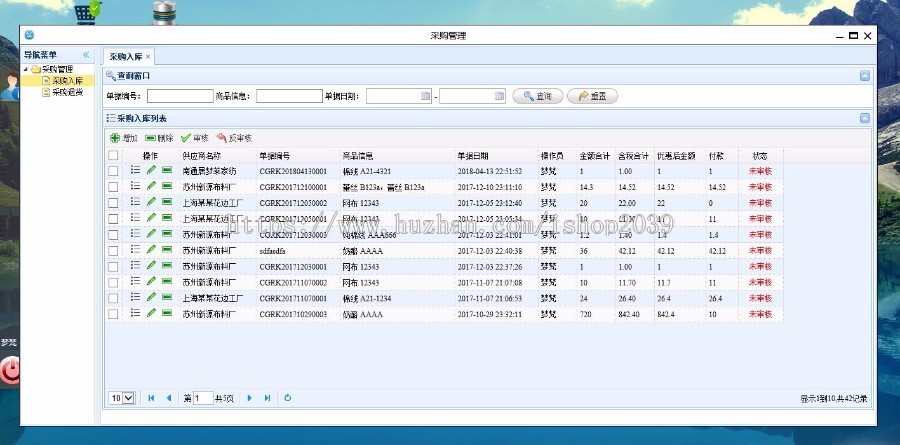The width and height of the screenshot is (900, 445).
Task: Go to last page of the list
Action: coord(267,398)
